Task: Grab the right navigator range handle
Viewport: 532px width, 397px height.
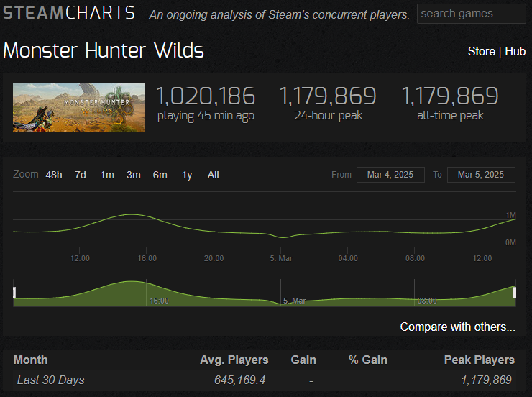Action: pyautogui.click(x=514, y=293)
